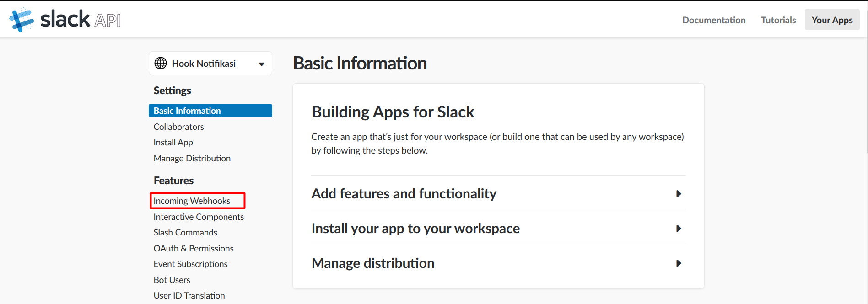
Task: Select Basic Information in the sidebar
Action: (x=210, y=111)
